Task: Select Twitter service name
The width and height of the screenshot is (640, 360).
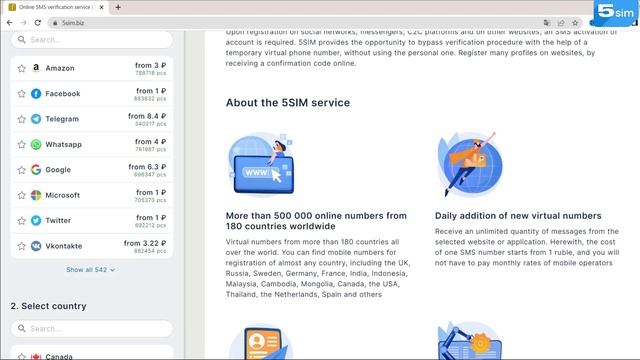Action: point(58,220)
